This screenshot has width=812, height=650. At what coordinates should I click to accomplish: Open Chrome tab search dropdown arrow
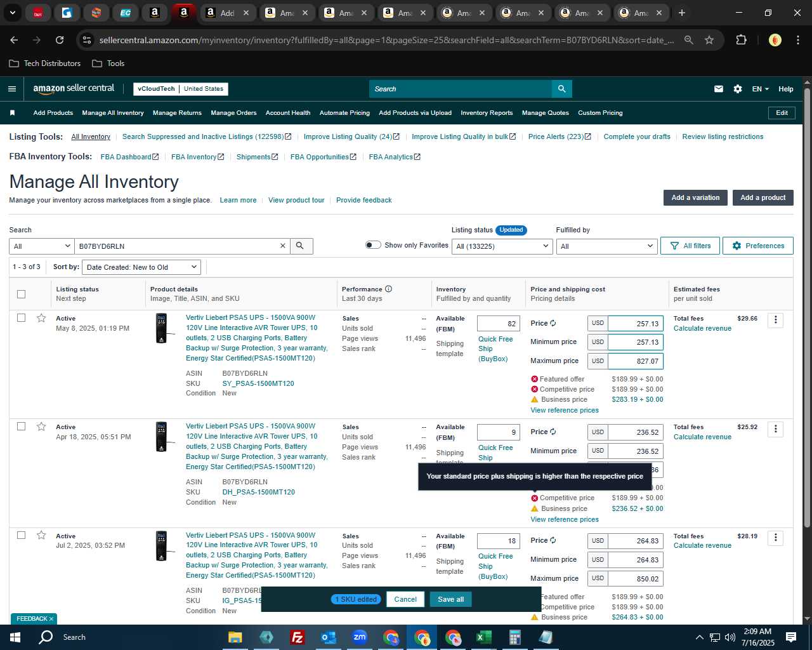[x=12, y=13]
